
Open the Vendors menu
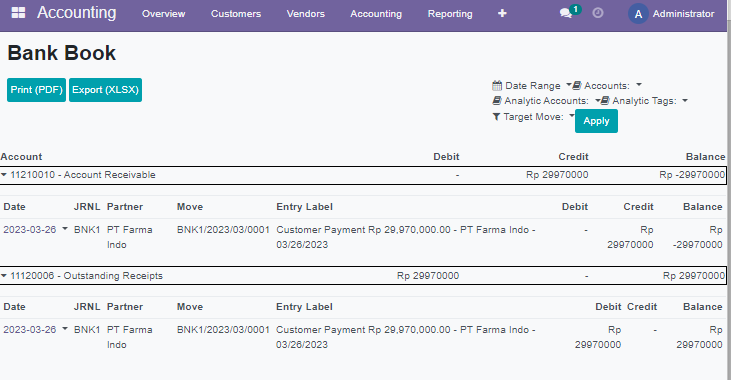coord(305,14)
